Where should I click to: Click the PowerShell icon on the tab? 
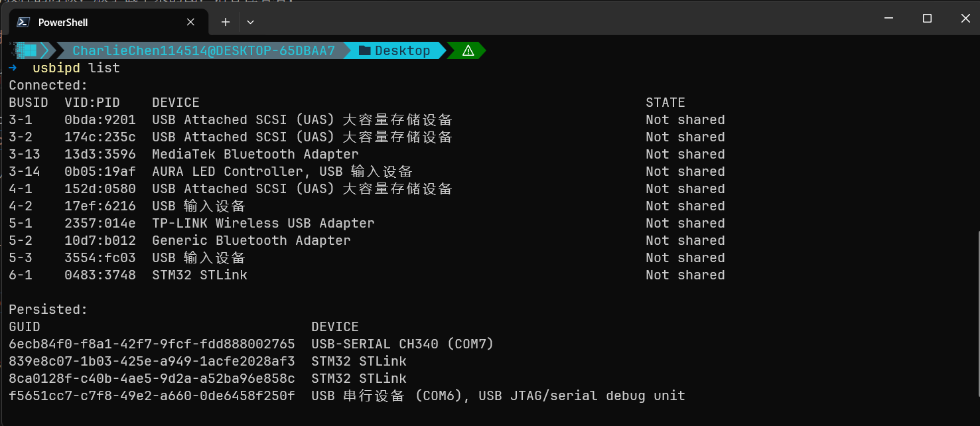pyautogui.click(x=23, y=22)
